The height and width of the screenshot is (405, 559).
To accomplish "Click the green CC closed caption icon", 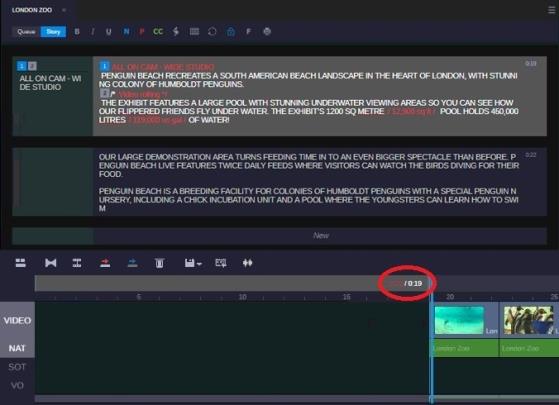I will tap(158, 32).
